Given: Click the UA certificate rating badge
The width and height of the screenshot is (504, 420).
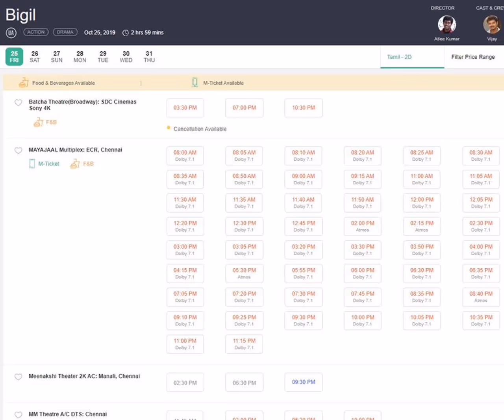Looking at the screenshot, I should click(11, 33).
